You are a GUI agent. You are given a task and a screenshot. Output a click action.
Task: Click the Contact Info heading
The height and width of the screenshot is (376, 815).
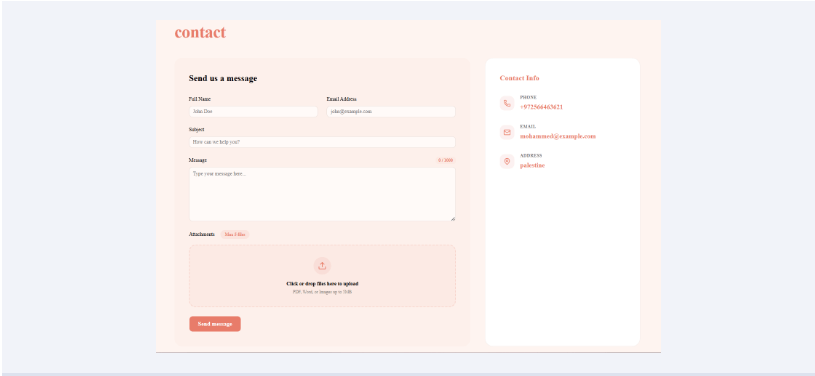[519, 78]
